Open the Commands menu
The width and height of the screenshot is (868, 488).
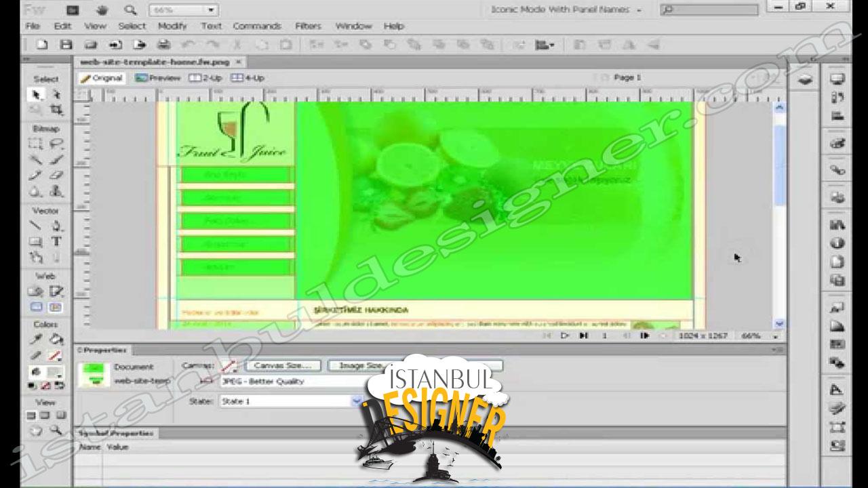(x=257, y=26)
